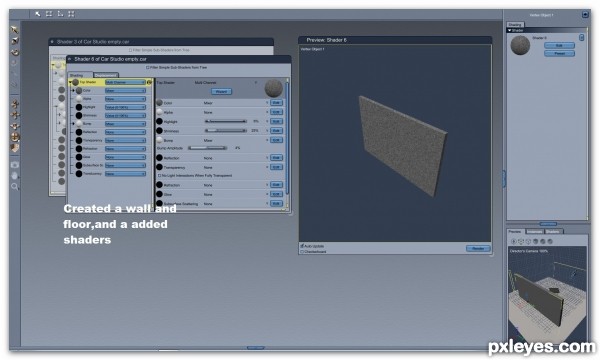The height and width of the screenshot is (360, 600).
Task: Click the round icon right of Multi Channel dropdown
Action: click(x=149, y=82)
